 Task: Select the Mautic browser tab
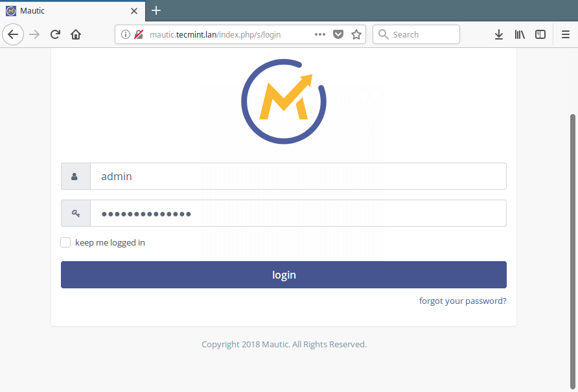pyautogui.click(x=73, y=11)
